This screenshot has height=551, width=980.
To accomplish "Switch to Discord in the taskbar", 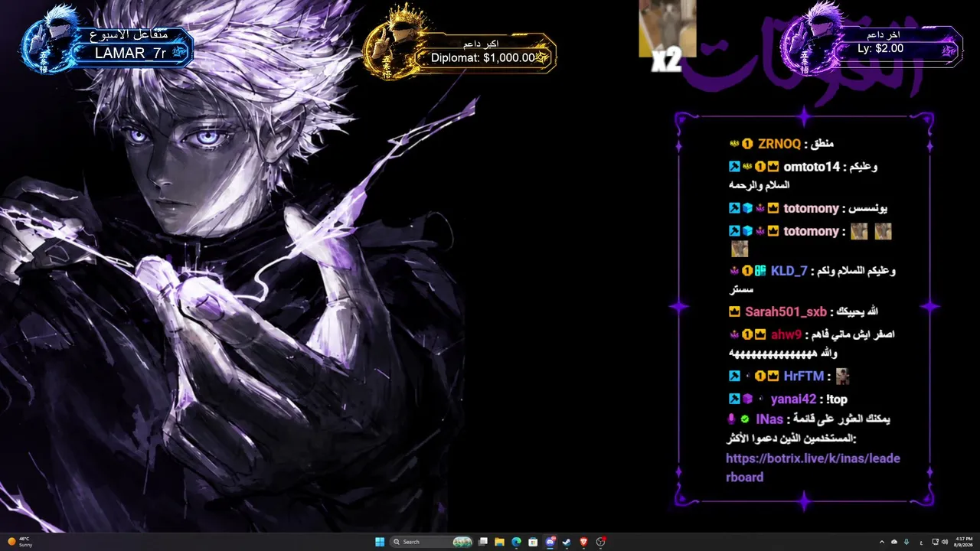I will (550, 542).
